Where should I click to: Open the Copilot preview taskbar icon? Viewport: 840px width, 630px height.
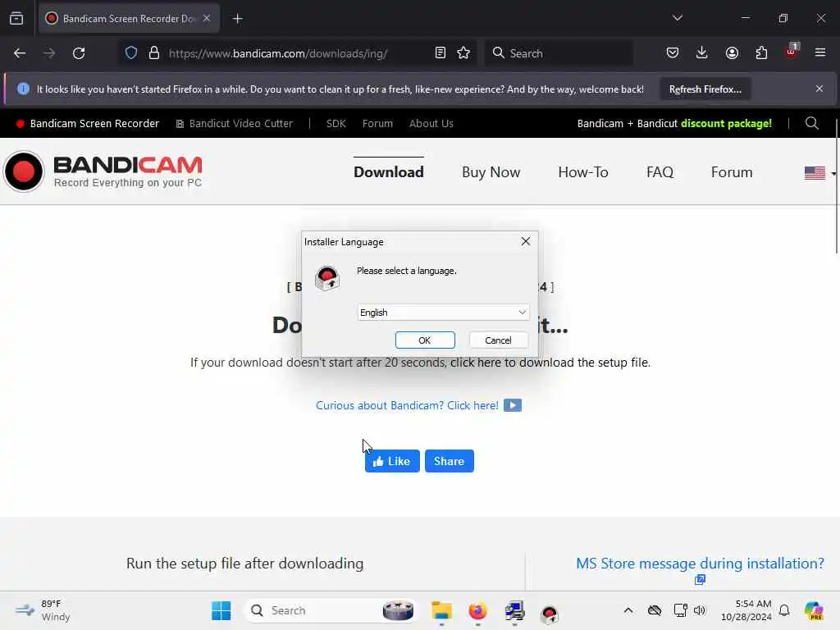(814, 610)
